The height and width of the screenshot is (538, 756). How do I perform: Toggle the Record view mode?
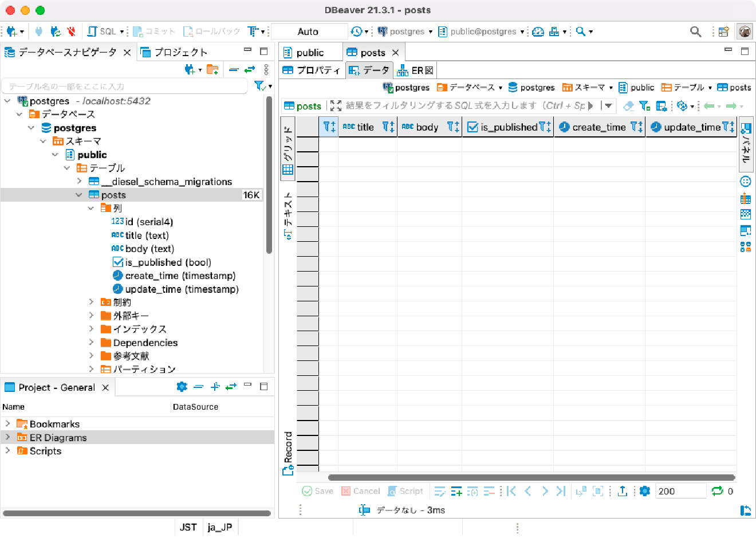(x=288, y=453)
